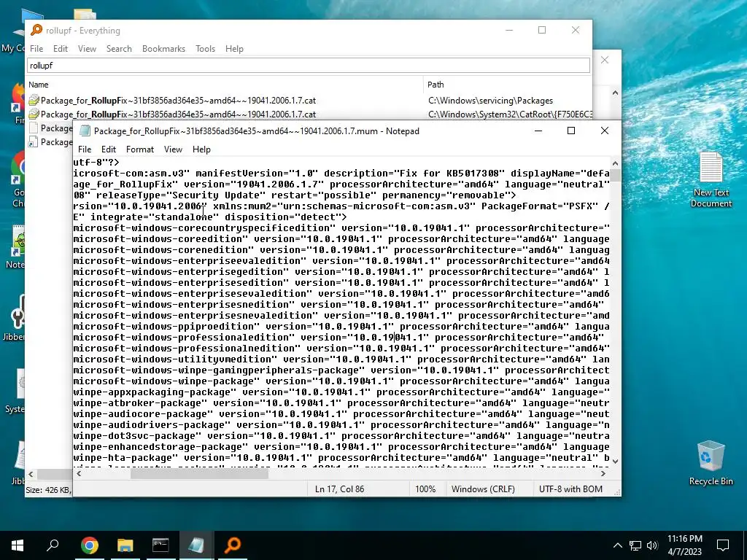Image resolution: width=747 pixels, height=560 pixels.
Task: Click the Notepad icon in its title bar
Action: [85, 131]
